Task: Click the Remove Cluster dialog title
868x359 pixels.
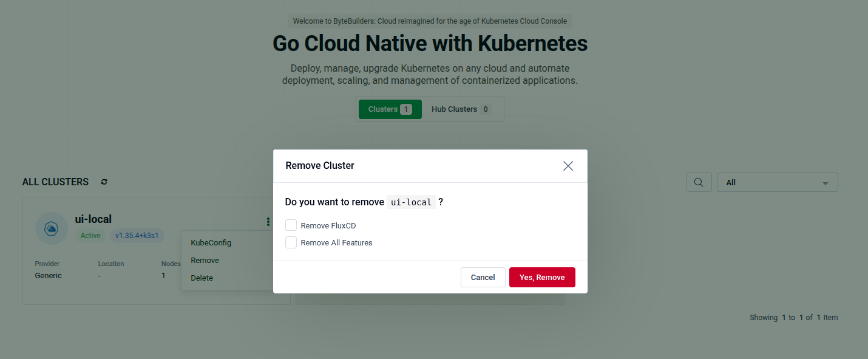Action: tap(320, 165)
